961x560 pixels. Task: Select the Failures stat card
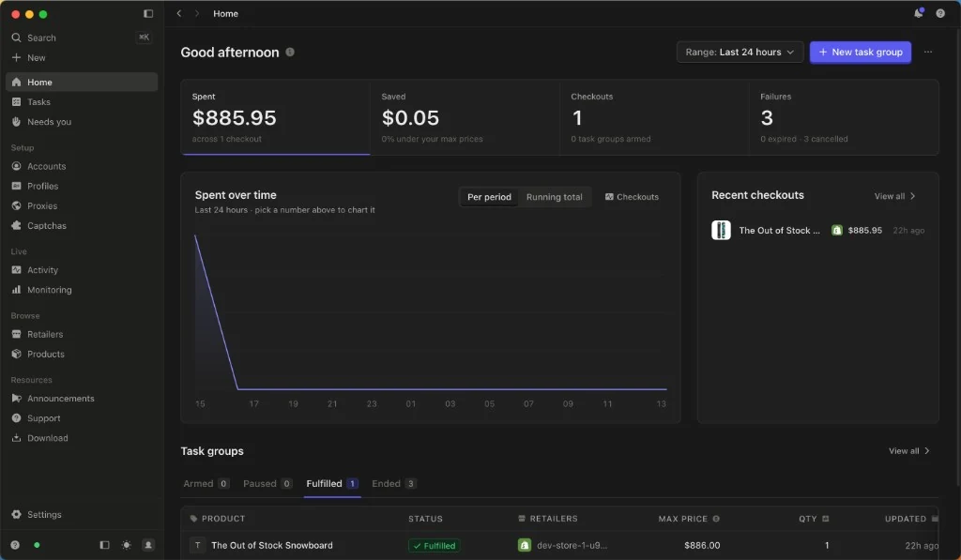pos(844,117)
